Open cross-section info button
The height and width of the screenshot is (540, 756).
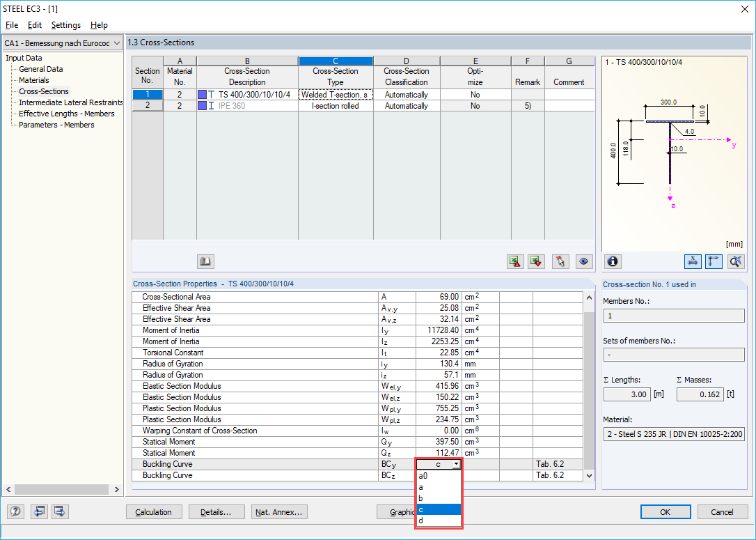coord(613,261)
